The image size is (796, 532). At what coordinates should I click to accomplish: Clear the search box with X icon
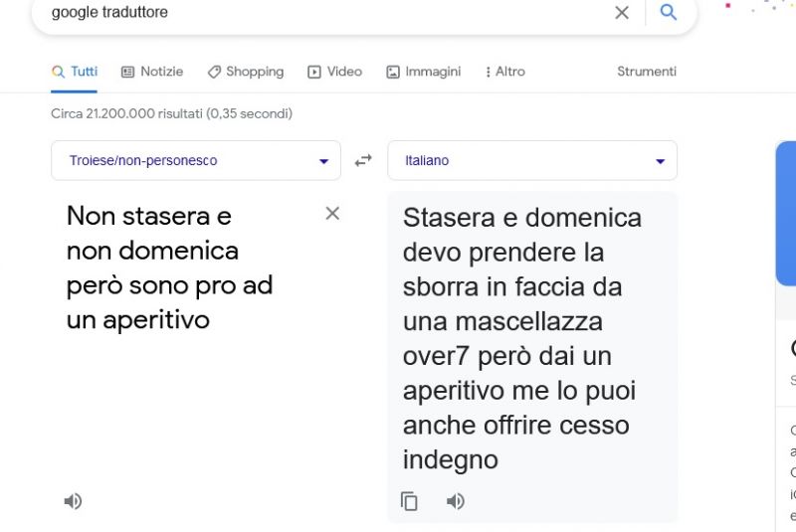tap(622, 13)
